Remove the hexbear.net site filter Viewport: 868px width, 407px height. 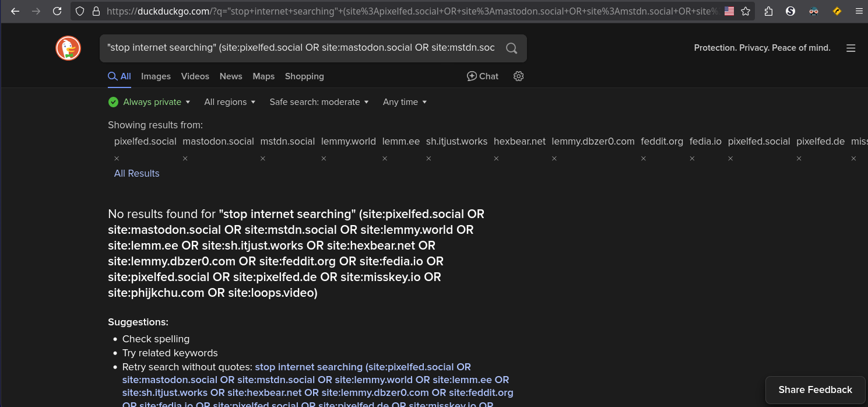[x=496, y=159]
